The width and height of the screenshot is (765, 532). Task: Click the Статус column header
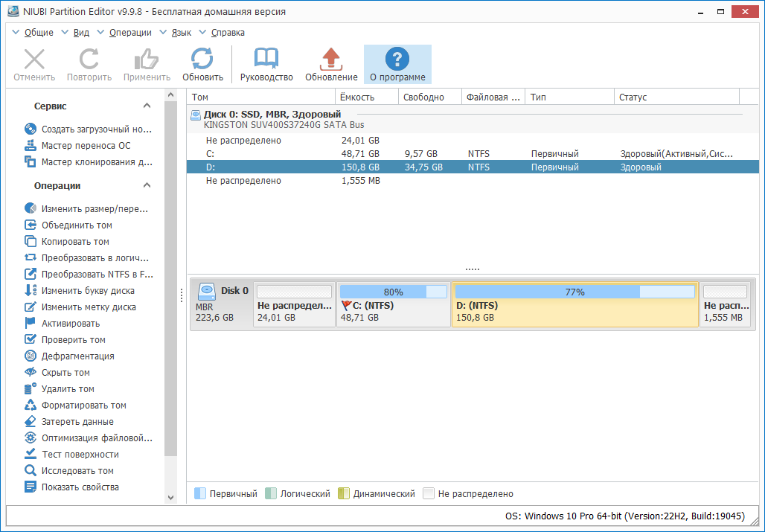[676, 97]
